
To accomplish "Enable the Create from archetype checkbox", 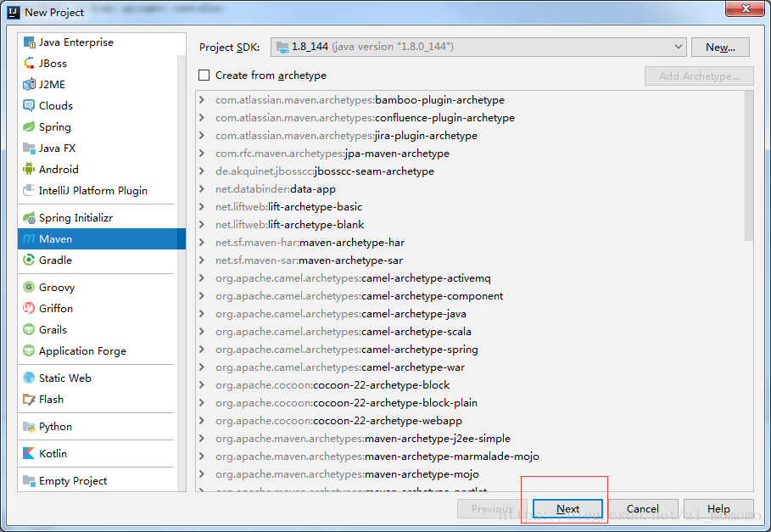I will (204, 76).
